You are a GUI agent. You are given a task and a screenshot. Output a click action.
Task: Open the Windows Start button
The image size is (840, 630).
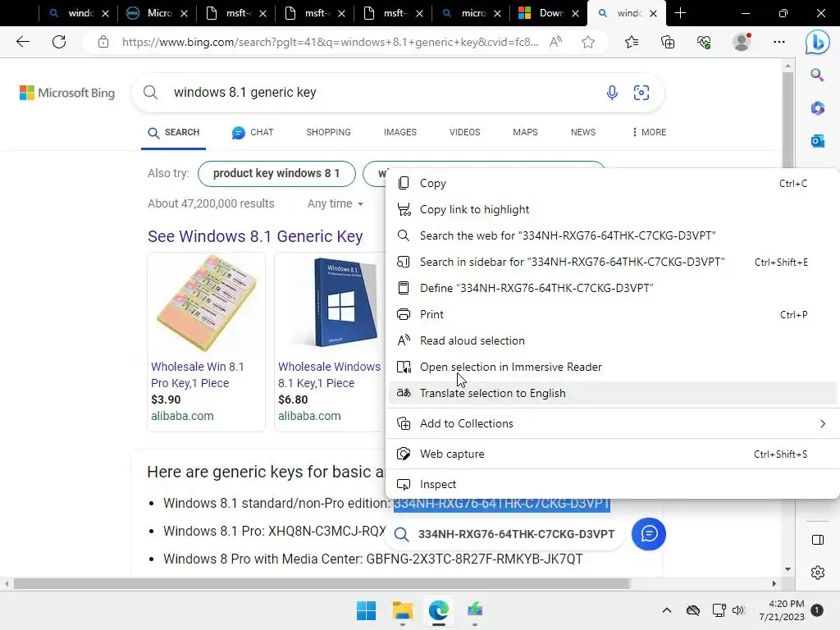tap(367, 610)
